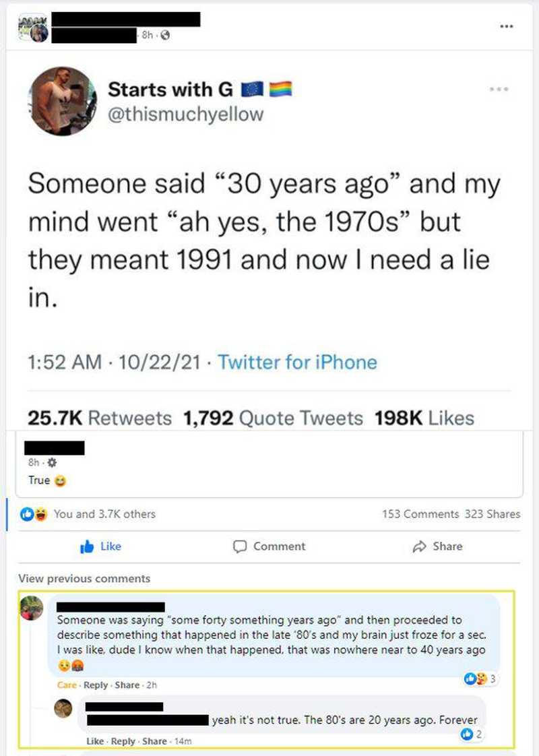Open the tweet's three-dot options menu
Image resolution: width=539 pixels, height=756 pixels.
coord(499,88)
